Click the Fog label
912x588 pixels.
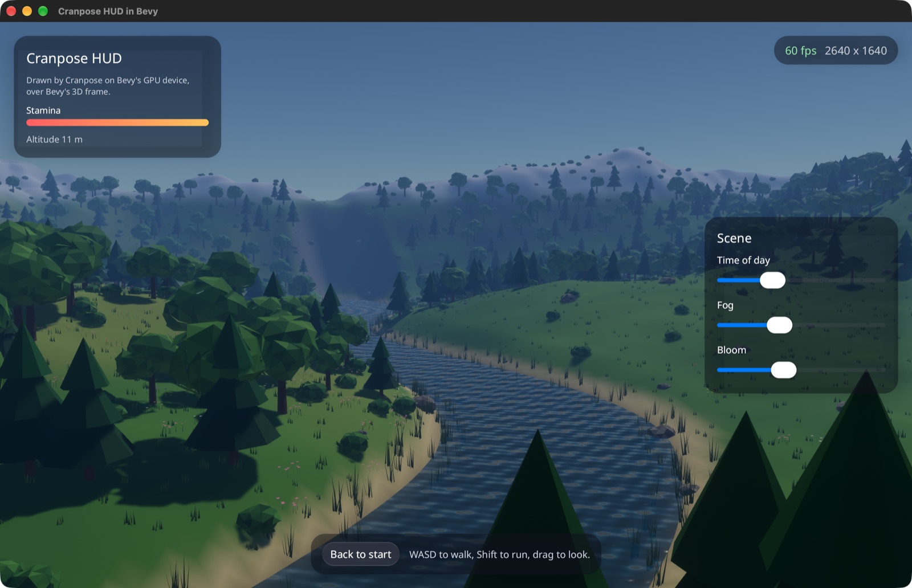click(725, 305)
